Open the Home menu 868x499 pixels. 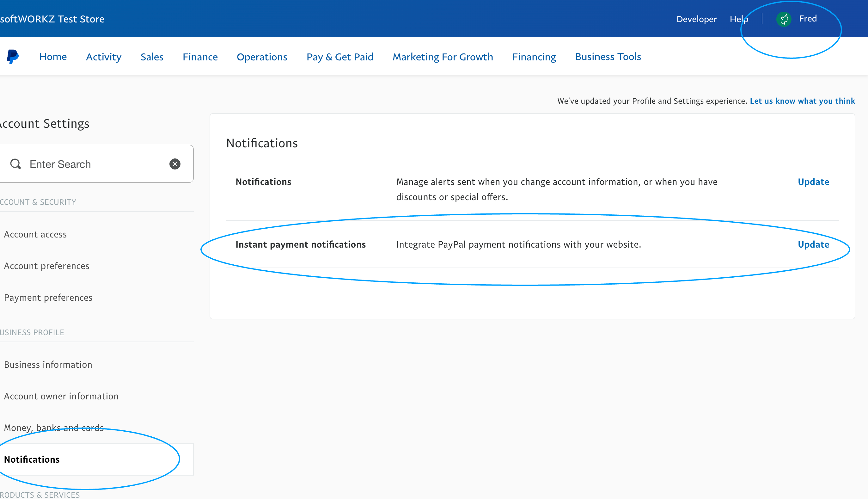click(53, 57)
